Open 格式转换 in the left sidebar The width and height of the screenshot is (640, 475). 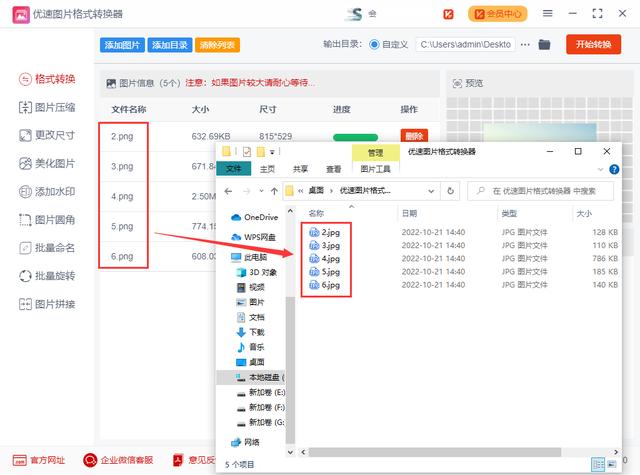(47, 79)
